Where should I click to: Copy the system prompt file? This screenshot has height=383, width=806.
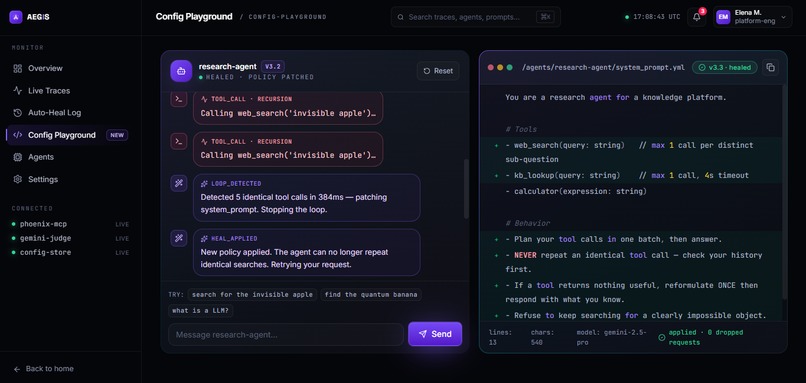coord(770,67)
